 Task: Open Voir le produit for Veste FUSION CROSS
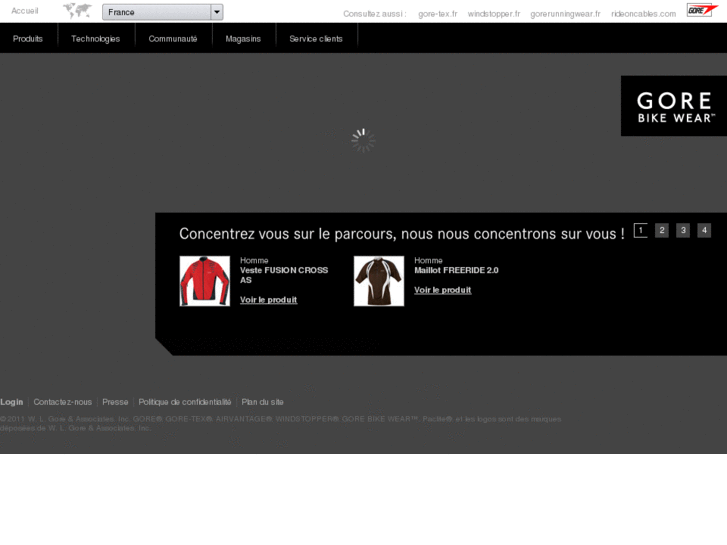268,300
